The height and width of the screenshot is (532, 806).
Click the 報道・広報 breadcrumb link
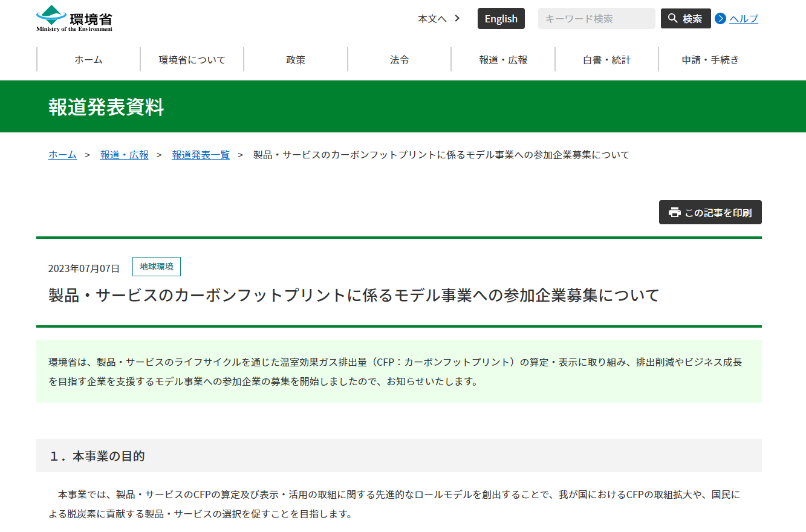click(x=124, y=155)
